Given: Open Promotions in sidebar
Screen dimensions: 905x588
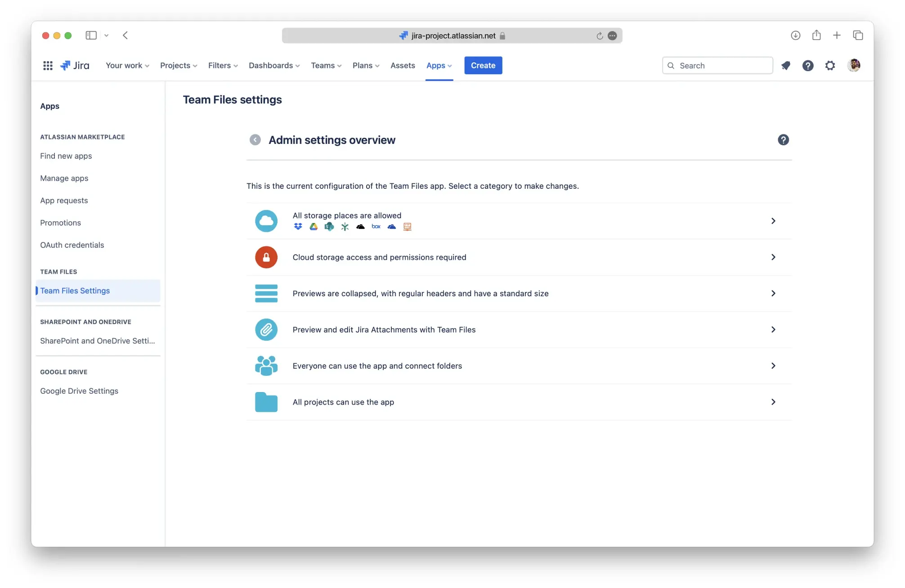Looking at the screenshot, I should click(61, 223).
